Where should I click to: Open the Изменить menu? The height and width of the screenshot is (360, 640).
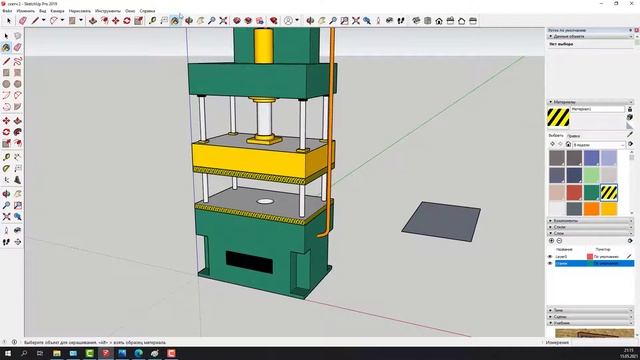click(x=25, y=11)
